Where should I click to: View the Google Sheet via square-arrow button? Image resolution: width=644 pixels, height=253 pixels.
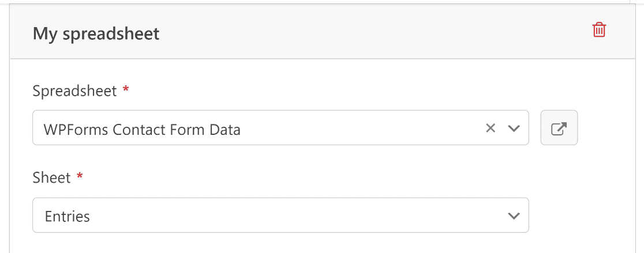pos(559,127)
